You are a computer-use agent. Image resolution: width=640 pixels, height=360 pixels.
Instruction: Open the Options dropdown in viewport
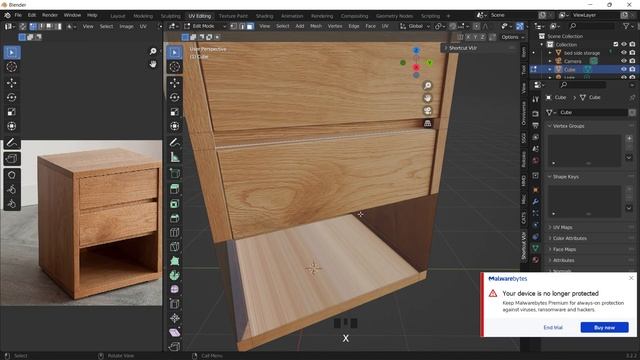pyautogui.click(x=513, y=37)
